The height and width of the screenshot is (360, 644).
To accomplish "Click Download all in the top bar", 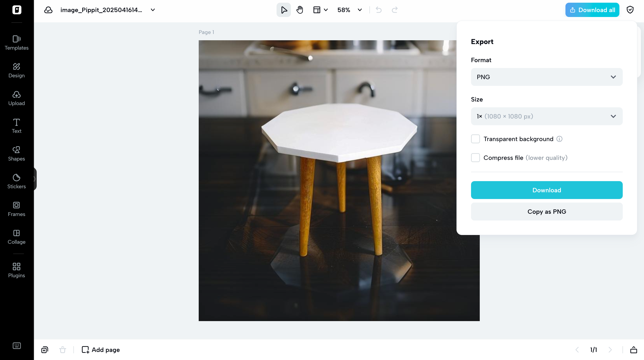I will point(592,10).
